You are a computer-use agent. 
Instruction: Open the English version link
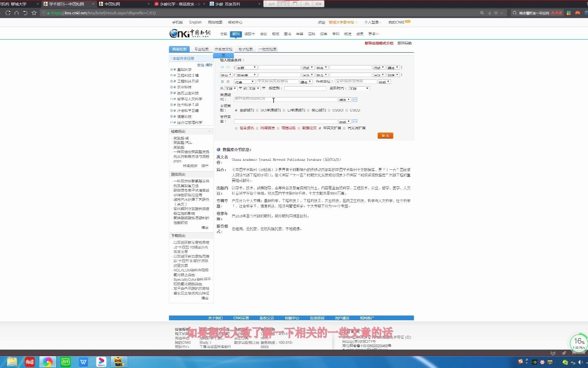pos(195,22)
